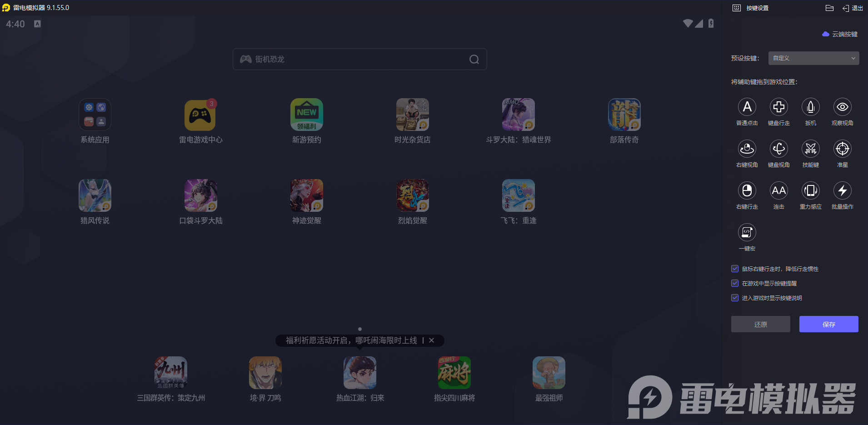Open 云端按键 cloud key settings
Screen dimensions: 868x425
click(840, 34)
